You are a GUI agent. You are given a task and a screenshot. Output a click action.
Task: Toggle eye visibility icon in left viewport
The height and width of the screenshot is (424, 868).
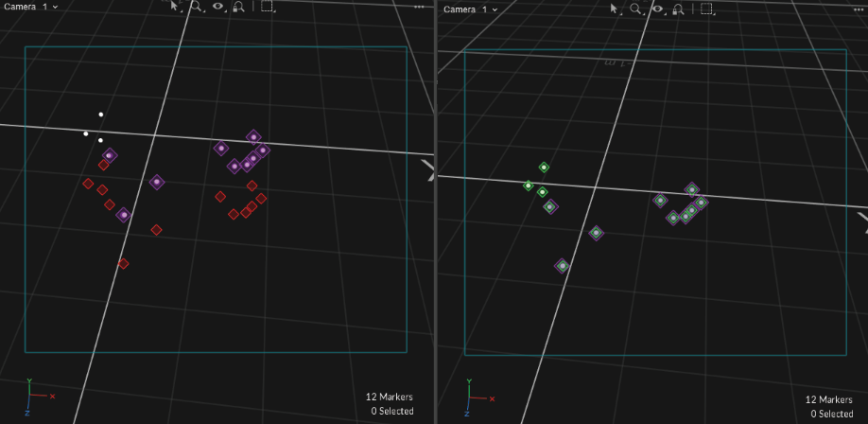[x=218, y=7]
